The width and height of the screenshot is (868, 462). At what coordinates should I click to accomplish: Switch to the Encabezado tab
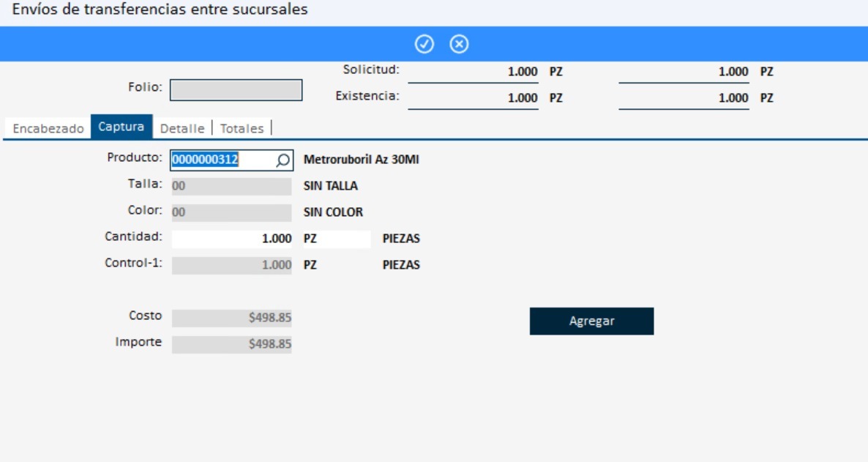point(48,128)
